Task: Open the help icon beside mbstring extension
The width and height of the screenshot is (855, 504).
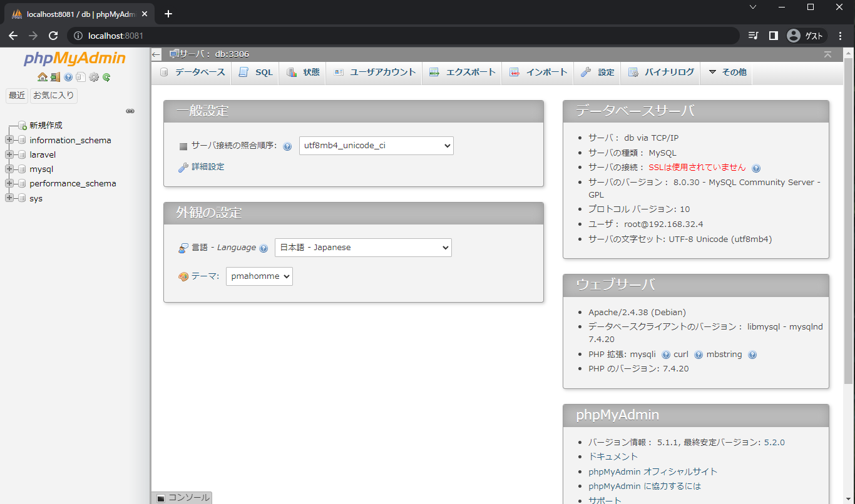Action: tap(752, 355)
